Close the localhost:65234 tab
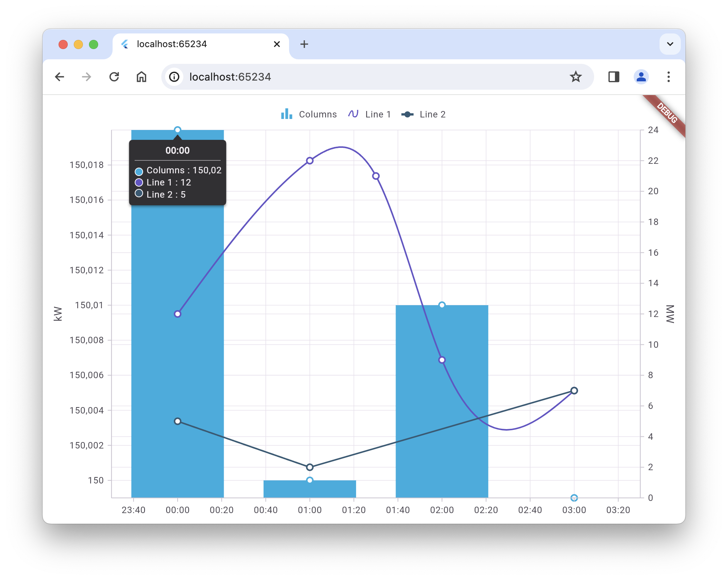The width and height of the screenshot is (728, 580). [277, 44]
